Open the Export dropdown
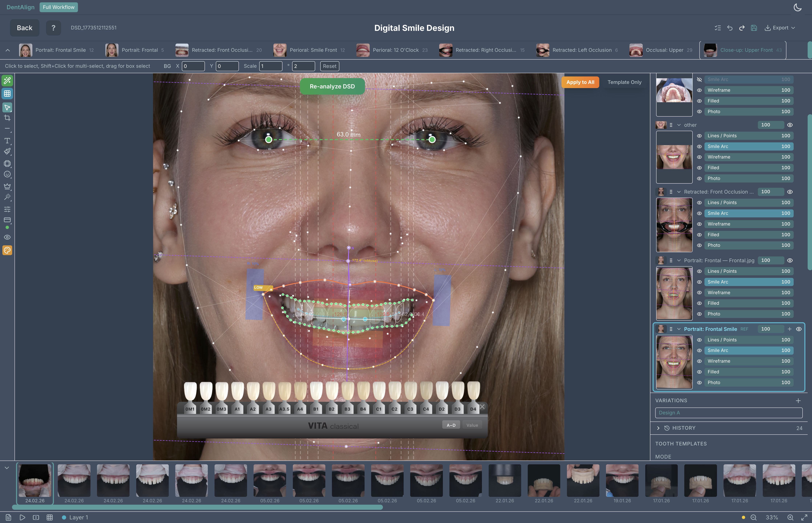 click(780, 28)
